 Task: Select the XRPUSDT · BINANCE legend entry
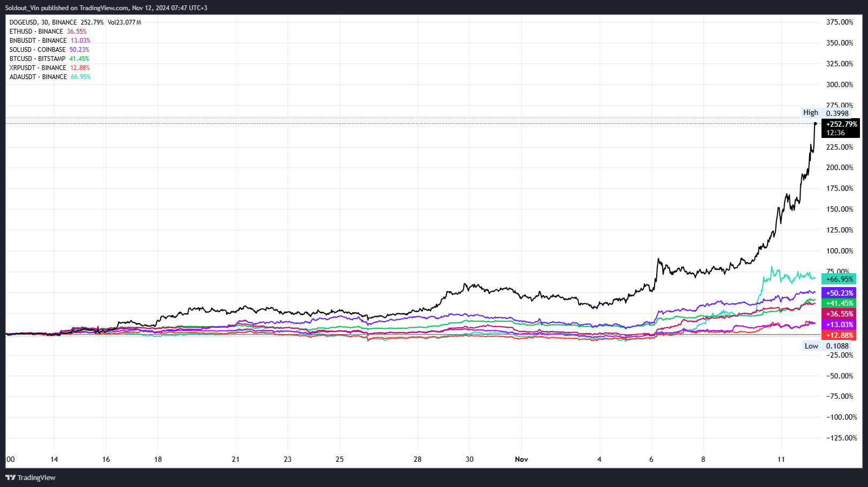click(x=50, y=68)
